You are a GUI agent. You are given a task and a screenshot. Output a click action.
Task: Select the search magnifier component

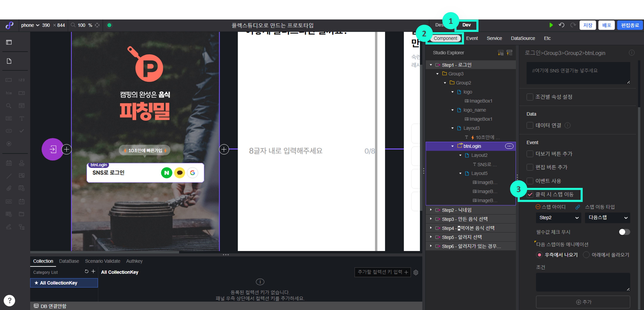tap(9, 106)
